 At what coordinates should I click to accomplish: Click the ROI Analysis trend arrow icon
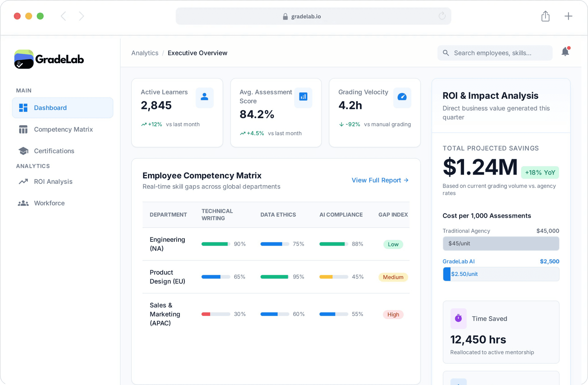[23, 181]
